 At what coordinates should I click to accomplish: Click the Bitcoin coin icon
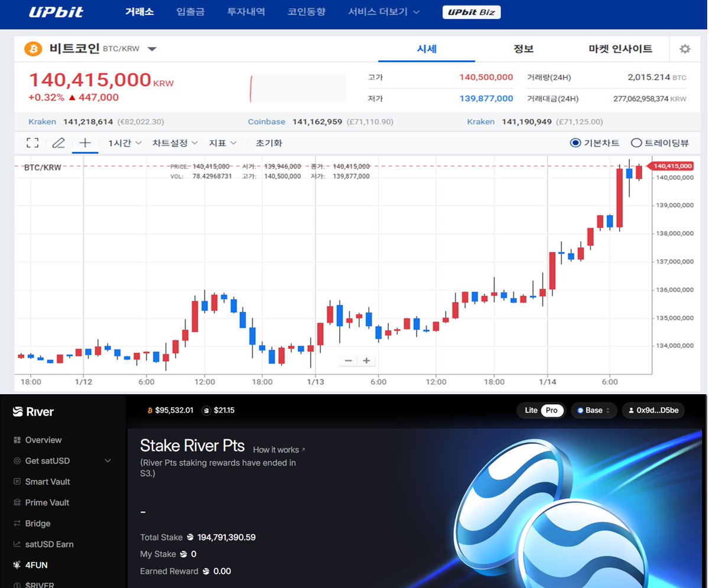tap(33, 48)
